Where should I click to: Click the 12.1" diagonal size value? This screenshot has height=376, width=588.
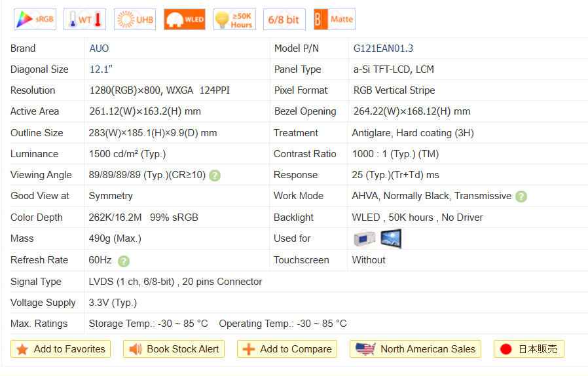pyautogui.click(x=103, y=69)
